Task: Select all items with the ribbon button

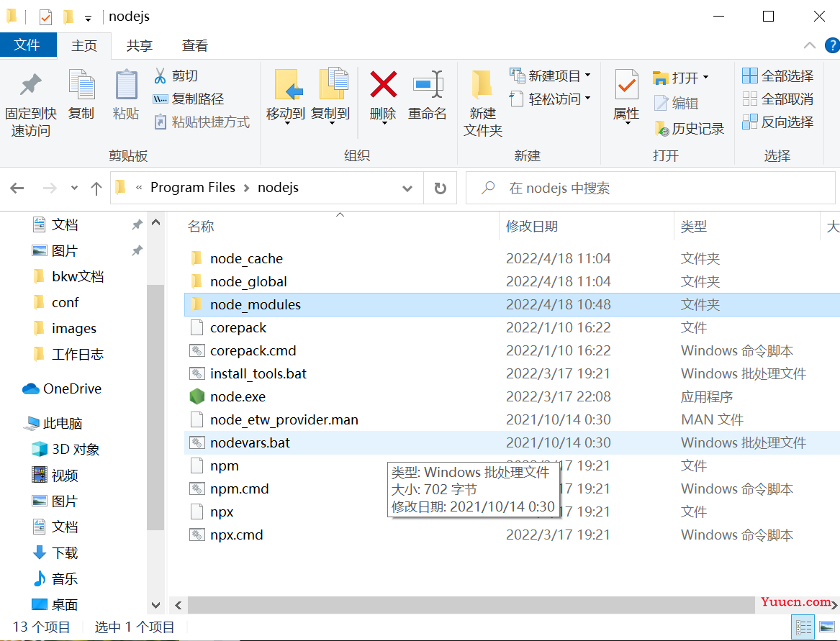Action: tap(778, 76)
